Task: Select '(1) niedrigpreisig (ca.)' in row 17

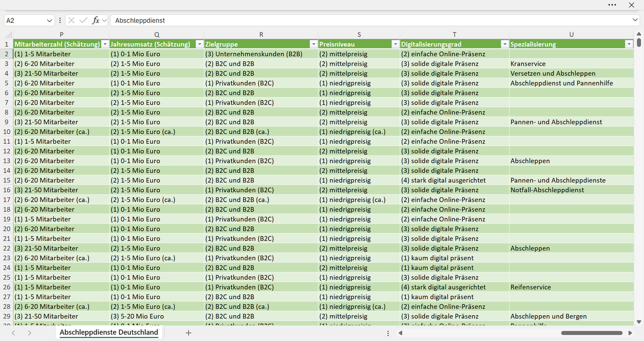Action: [359, 200]
